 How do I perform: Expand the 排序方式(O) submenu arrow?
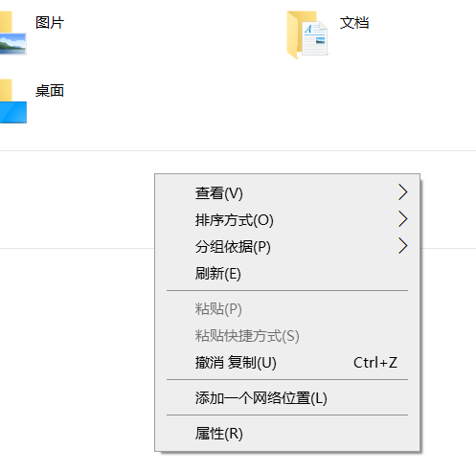(403, 219)
